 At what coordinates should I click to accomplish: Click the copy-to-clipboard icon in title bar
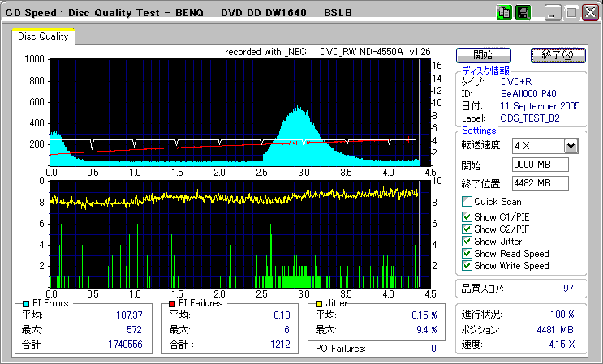(x=504, y=13)
